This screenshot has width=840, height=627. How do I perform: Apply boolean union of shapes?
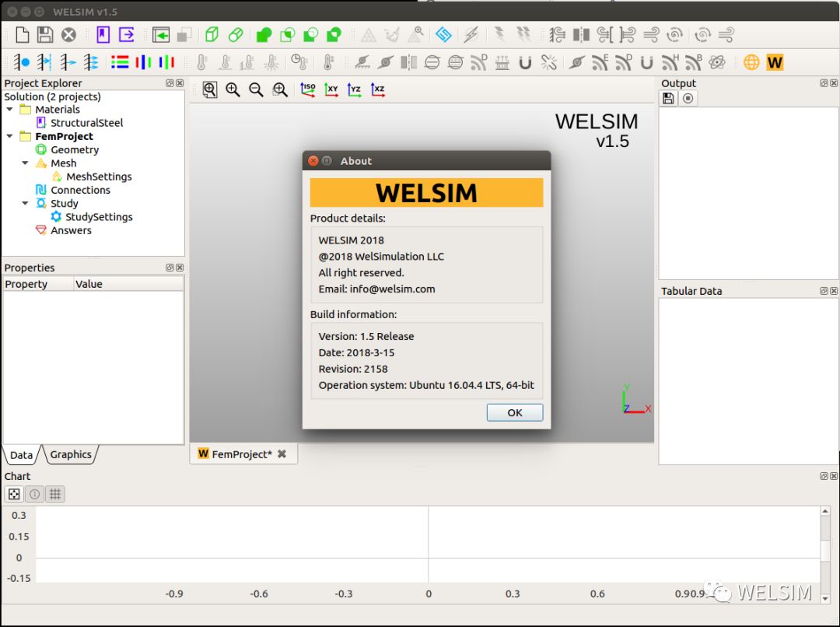[x=264, y=35]
